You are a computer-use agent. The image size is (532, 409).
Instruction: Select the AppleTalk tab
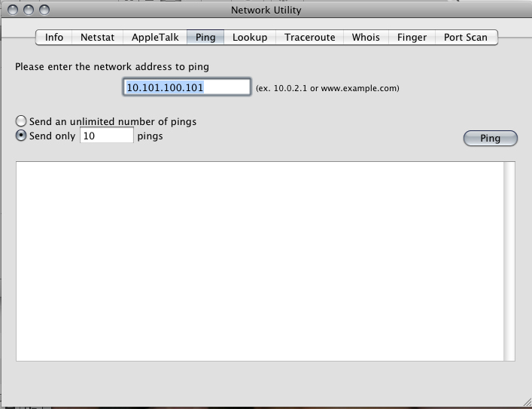pyautogui.click(x=155, y=37)
